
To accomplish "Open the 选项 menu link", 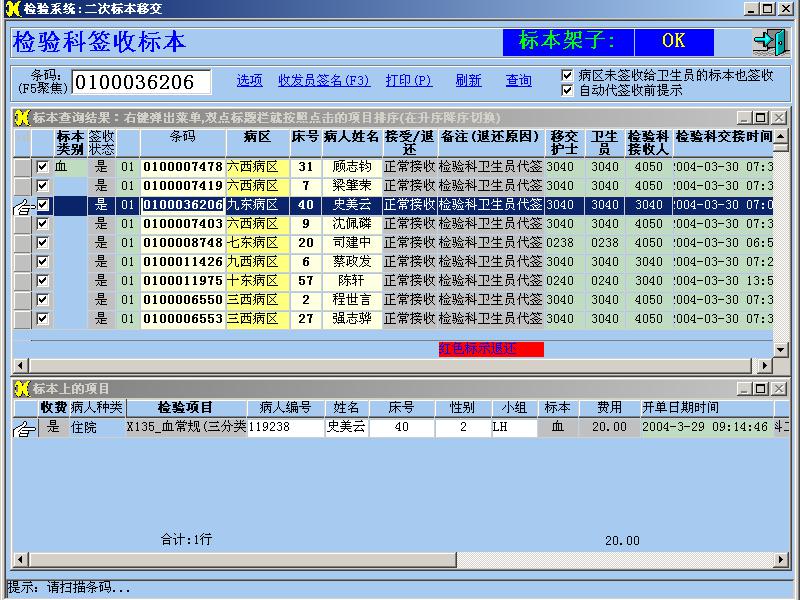I will point(249,81).
